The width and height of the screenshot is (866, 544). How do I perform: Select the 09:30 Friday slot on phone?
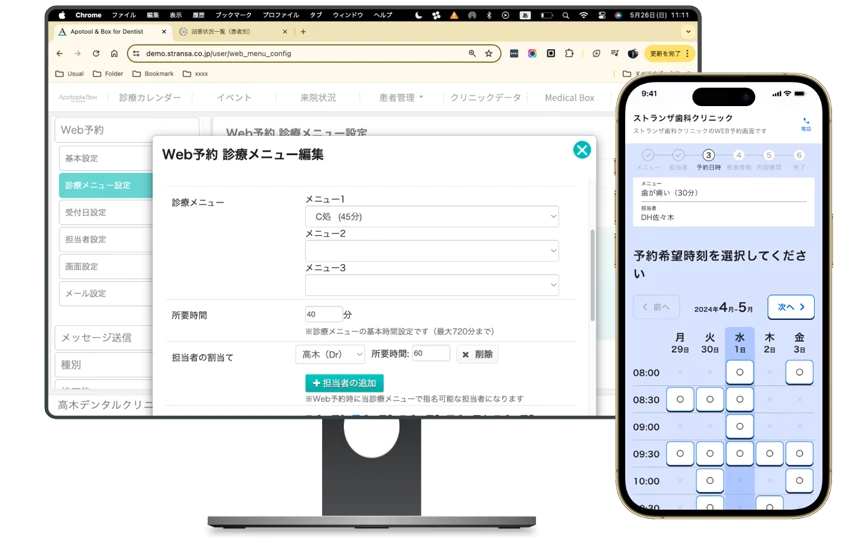point(799,453)
